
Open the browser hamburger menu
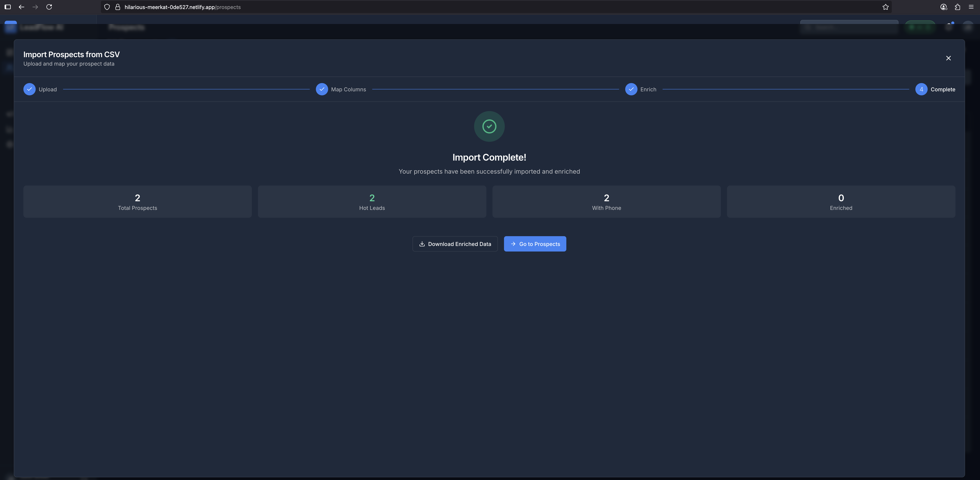coord(971,7)
